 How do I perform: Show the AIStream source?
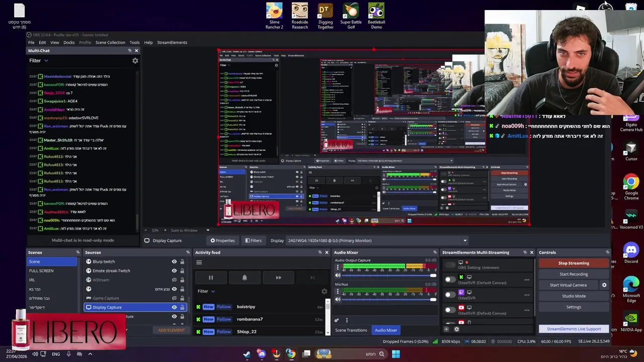[174, 280]
